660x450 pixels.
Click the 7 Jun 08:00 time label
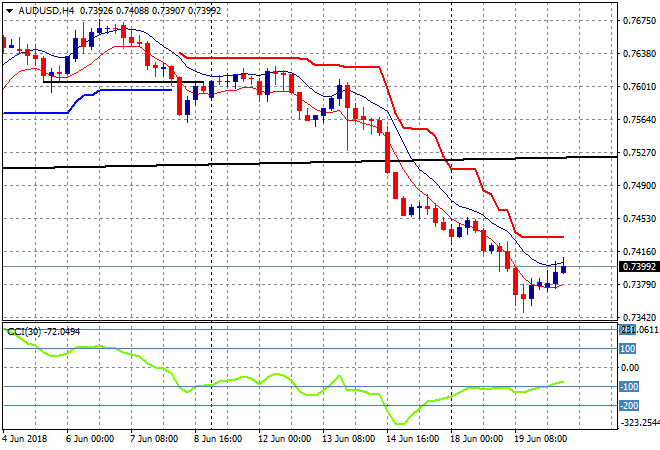[x=154, y=439]
